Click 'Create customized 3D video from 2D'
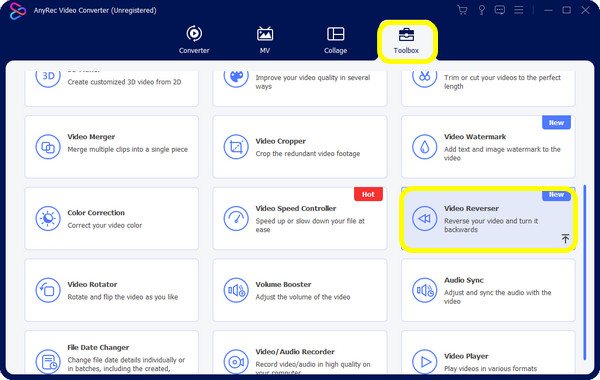Viewport: 600px width, 380px height. [124, 82]
